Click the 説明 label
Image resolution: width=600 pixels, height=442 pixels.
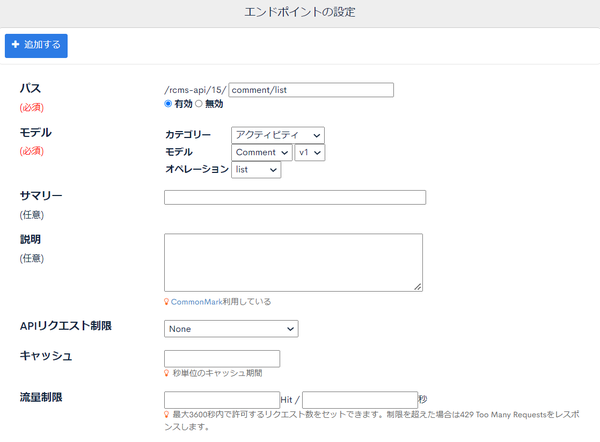pos(30,239)
